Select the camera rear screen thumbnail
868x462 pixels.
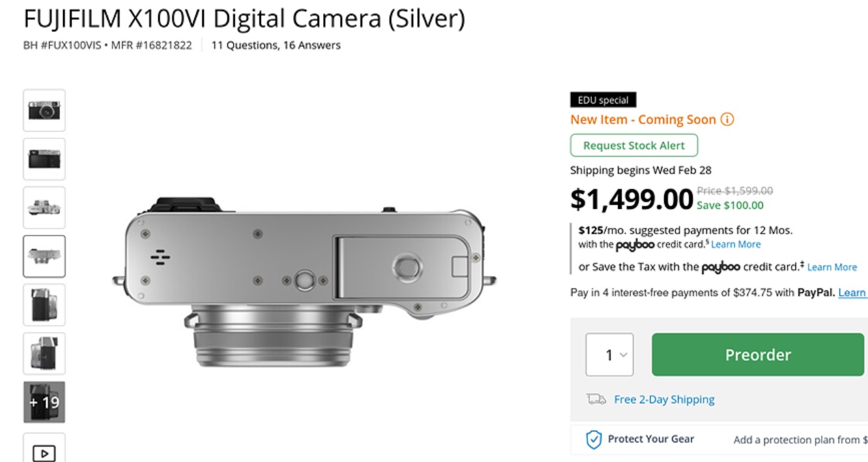[x=44, y=159]
